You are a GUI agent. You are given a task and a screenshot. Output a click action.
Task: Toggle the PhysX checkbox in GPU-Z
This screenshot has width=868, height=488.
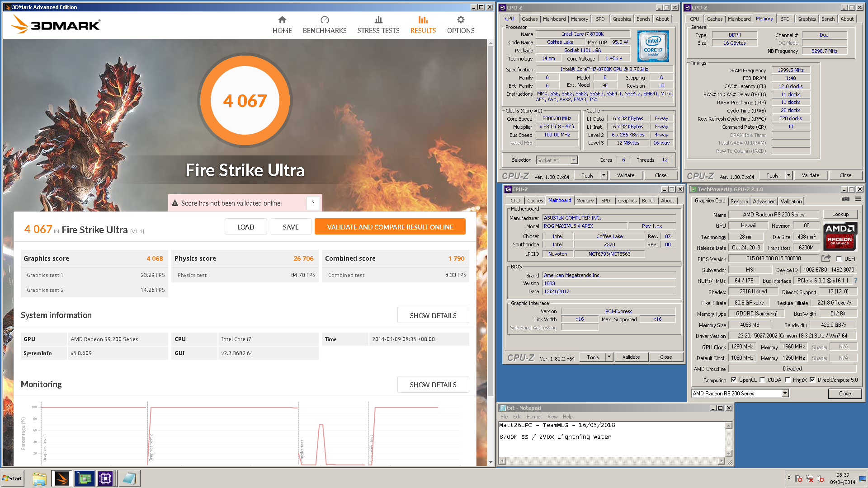pyautogui.click(x=788, y=380)
